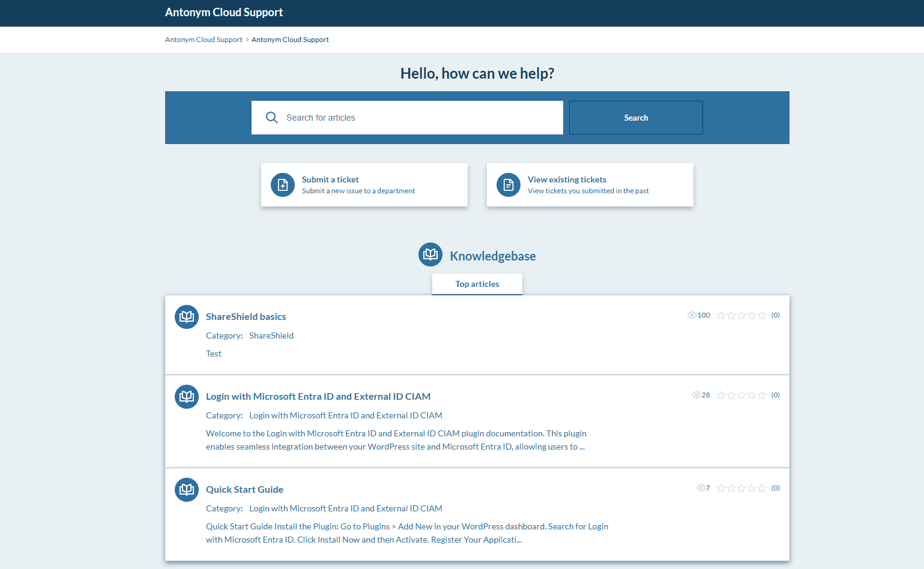Click the ShareShield basics article icon
The image size is (924, 569).
[187, 317]
